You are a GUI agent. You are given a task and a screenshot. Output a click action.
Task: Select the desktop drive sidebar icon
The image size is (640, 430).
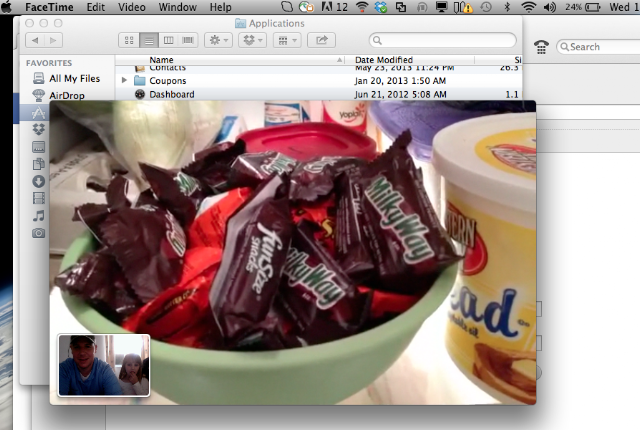click(38, 147)
